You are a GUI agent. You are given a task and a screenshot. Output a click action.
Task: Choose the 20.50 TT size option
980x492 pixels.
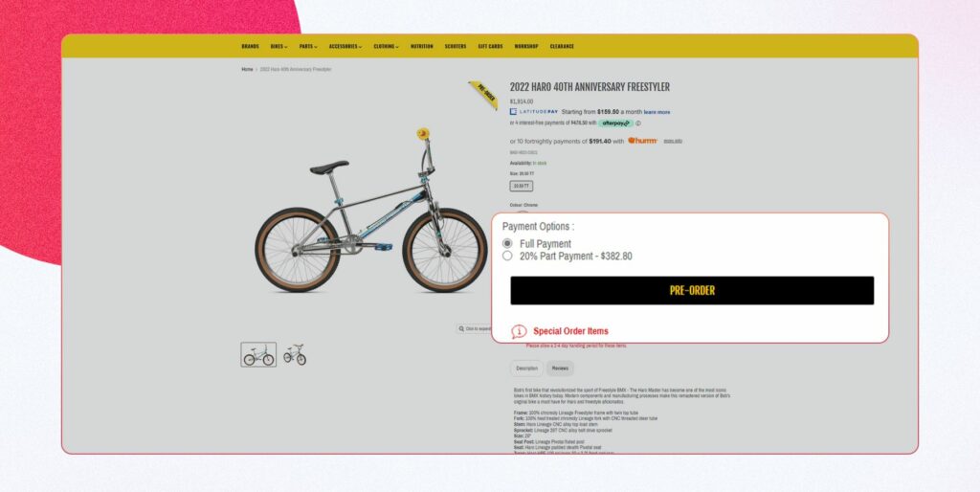522,187
